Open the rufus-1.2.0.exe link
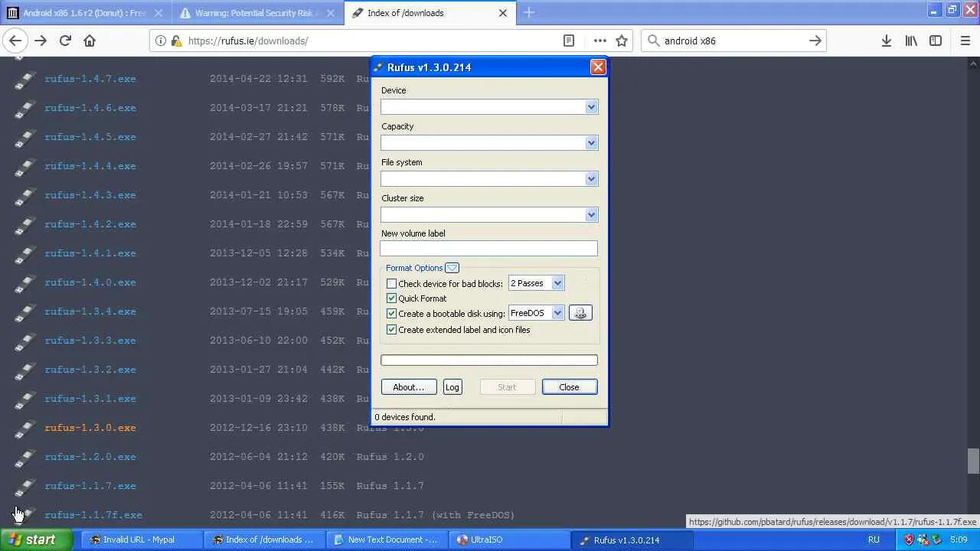980x551 pixels. point(90,457)
